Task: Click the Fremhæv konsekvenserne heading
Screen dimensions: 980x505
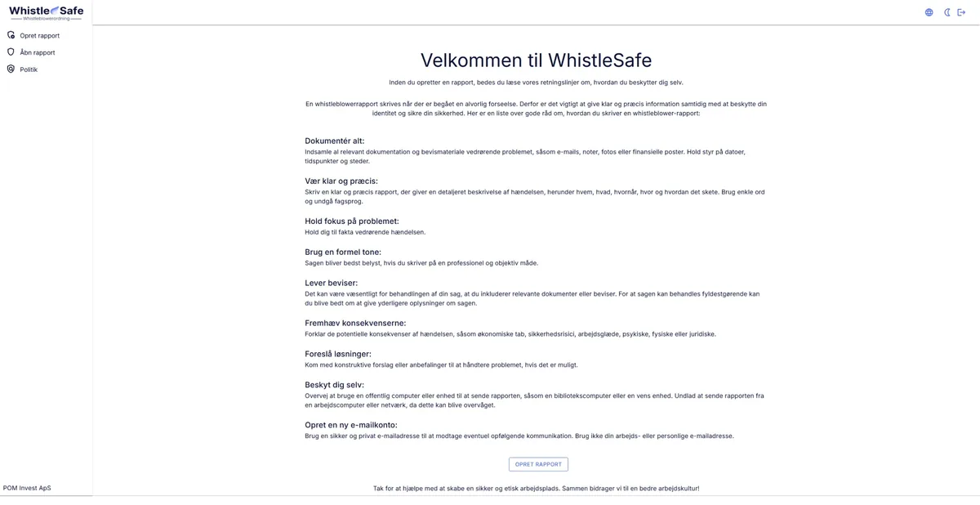Action: click(355, 324)
